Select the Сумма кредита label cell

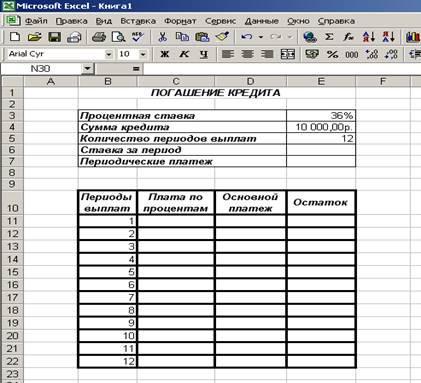[x=182, y=127]
